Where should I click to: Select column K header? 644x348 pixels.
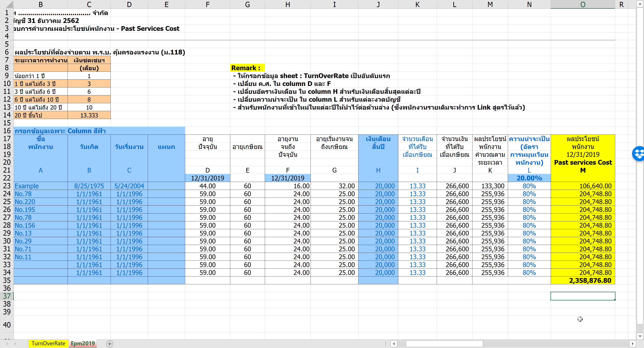pos(417,4)
